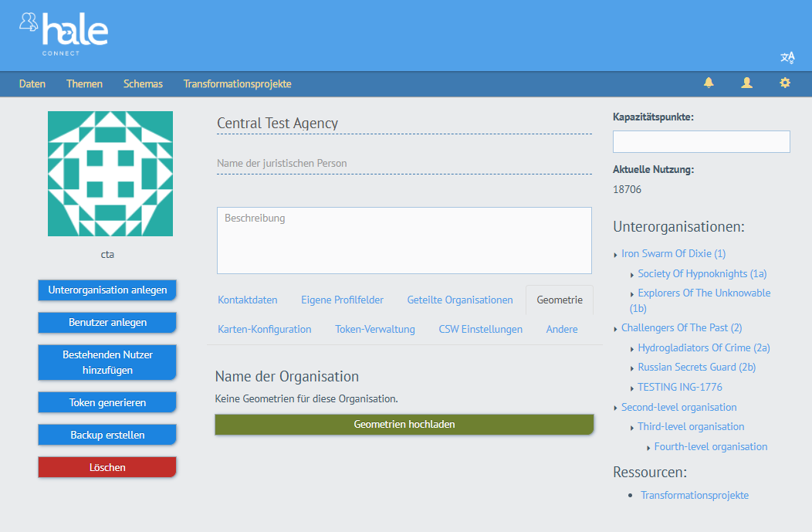Select the CSW Einstellungen tab
This screenshot has width=812, height=532.
[x=480, y=330]
